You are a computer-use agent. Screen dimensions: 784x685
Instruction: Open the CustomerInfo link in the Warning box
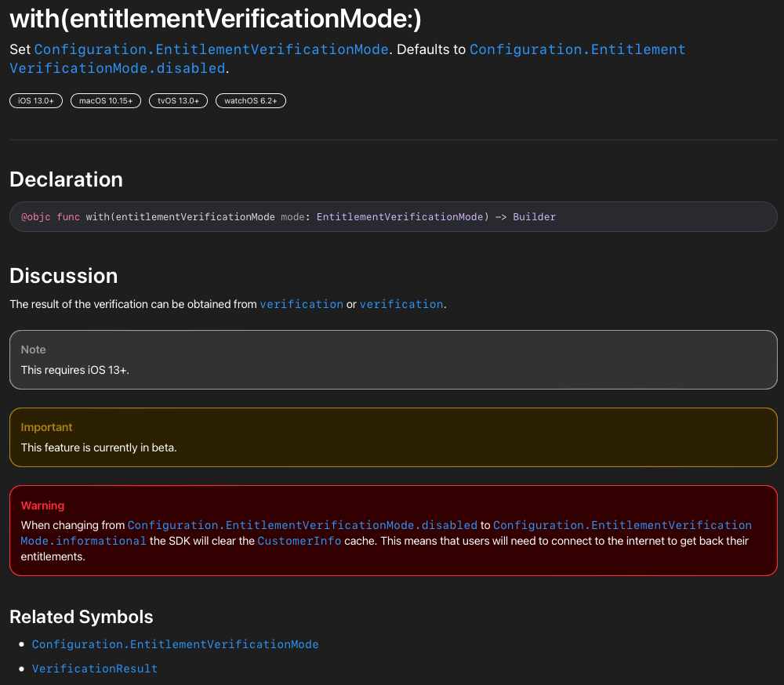tap(299, 541)
